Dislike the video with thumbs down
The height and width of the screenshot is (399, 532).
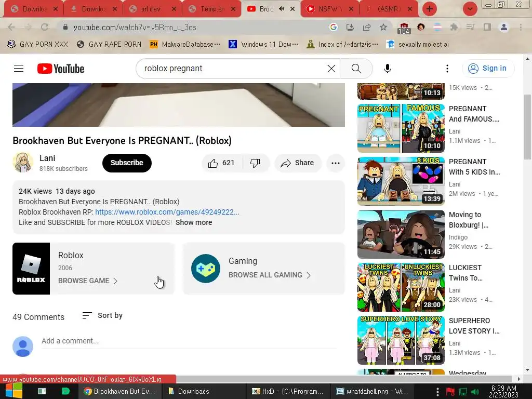(x=256, y=163)
